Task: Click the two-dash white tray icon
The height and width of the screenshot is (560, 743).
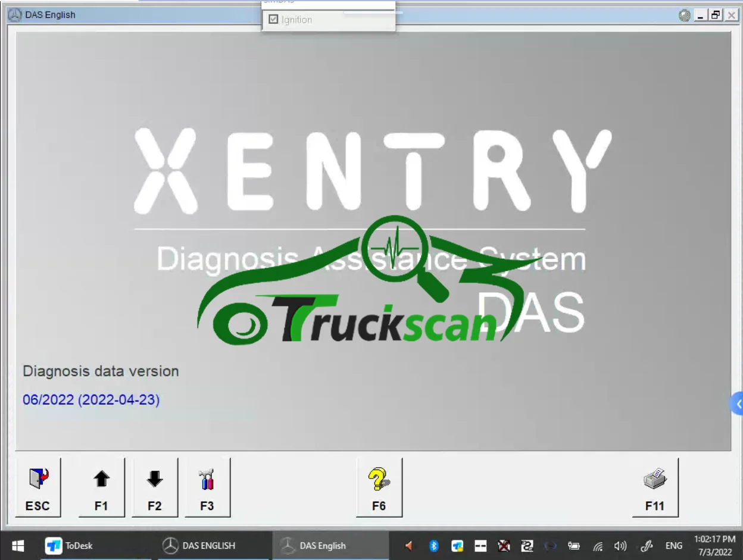Action: [x=480, y=546]
